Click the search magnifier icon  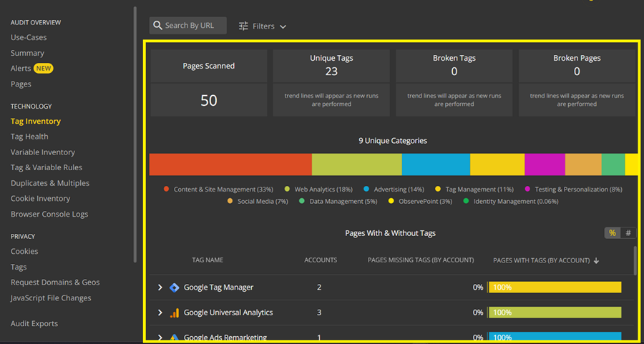click(157, 26)
